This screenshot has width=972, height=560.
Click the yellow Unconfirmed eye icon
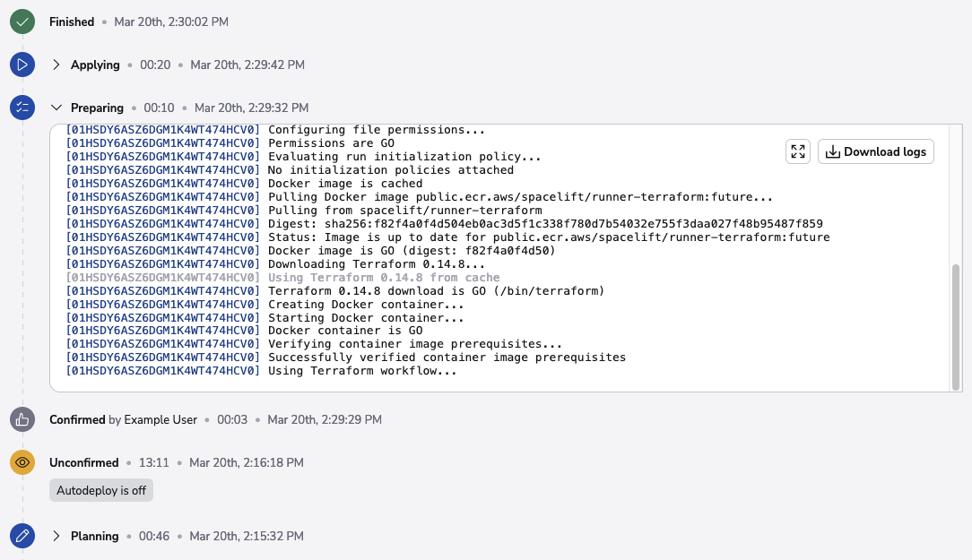pyautogui.click(x=22, y=462)
